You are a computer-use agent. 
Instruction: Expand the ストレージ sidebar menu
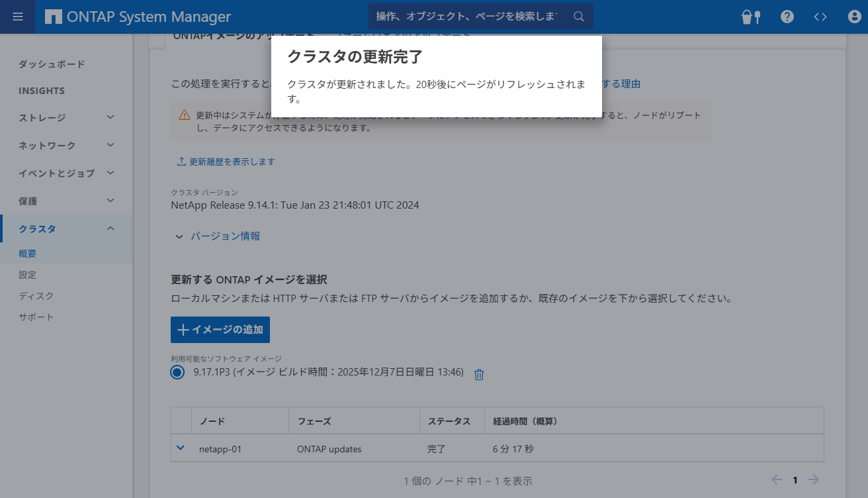[110, 117]
